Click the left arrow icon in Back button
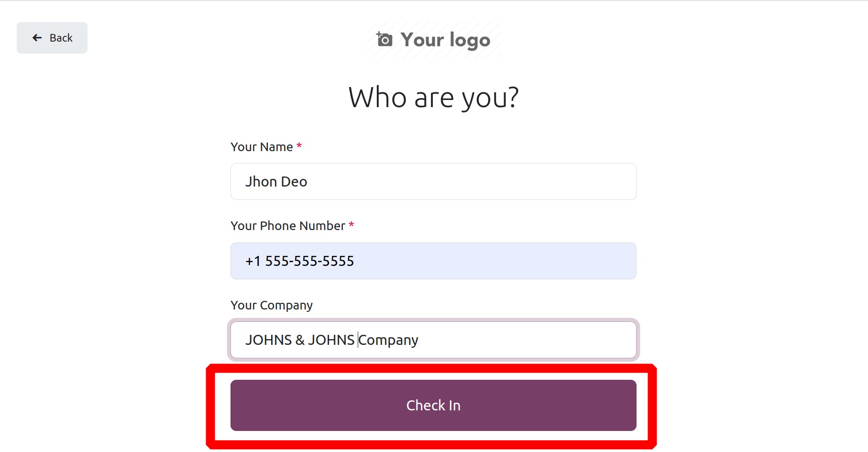Screen dimensions: 868x452 [37, 38]
